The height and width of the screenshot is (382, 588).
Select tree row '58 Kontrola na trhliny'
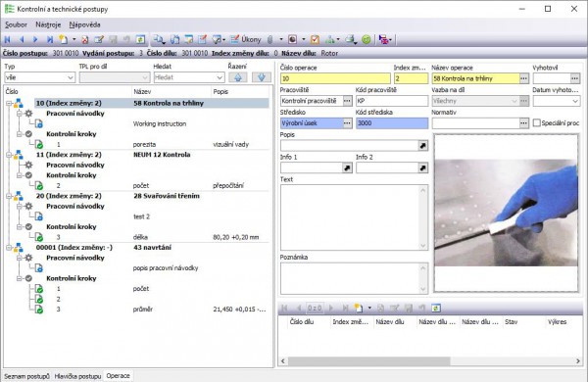[152, 103]
